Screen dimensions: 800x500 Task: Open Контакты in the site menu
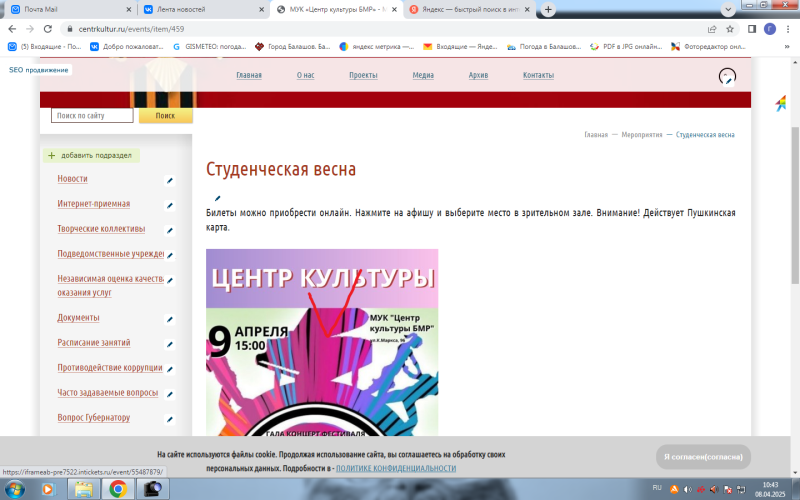[538, 76]
